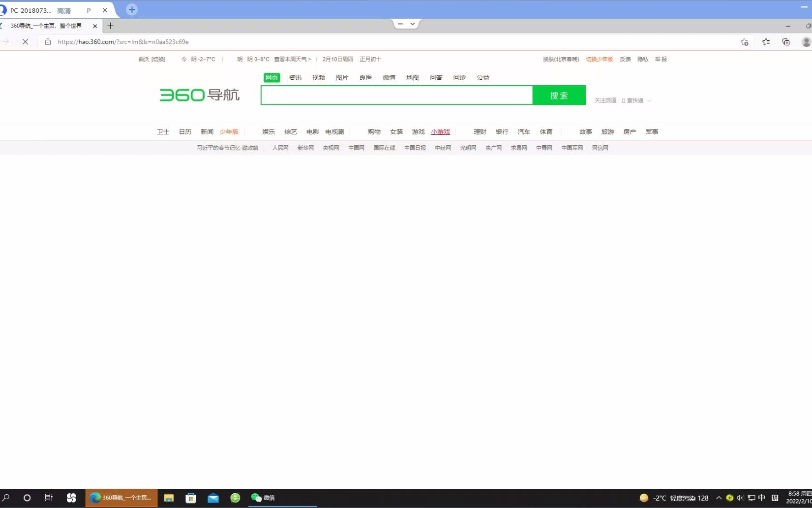Minimize the floating remote toolbar
812x508 pixels.
coord(400,24)
